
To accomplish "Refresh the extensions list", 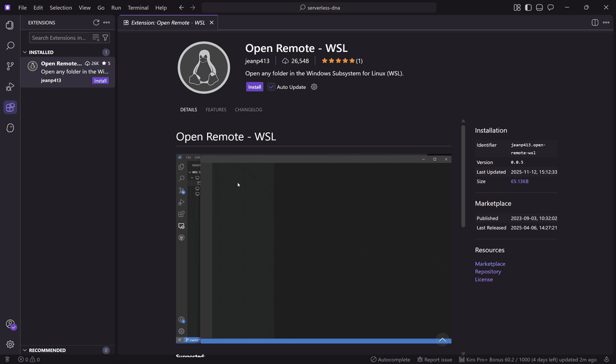I will [96, 22].
